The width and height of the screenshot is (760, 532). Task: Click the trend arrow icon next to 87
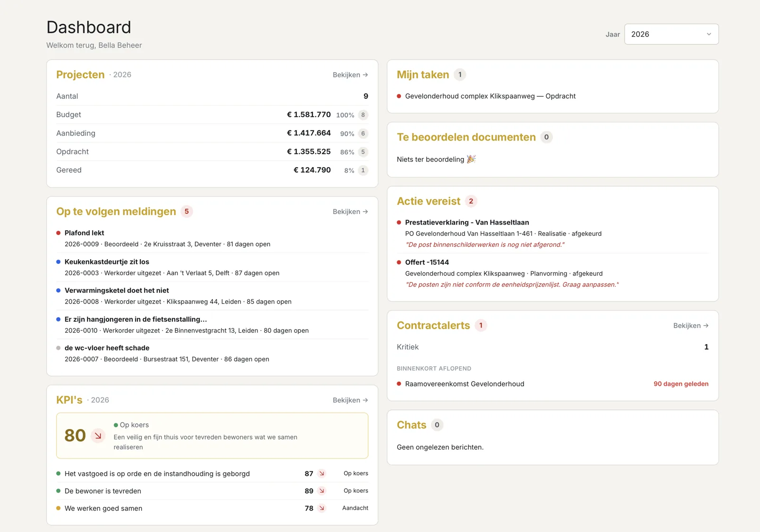322,474
